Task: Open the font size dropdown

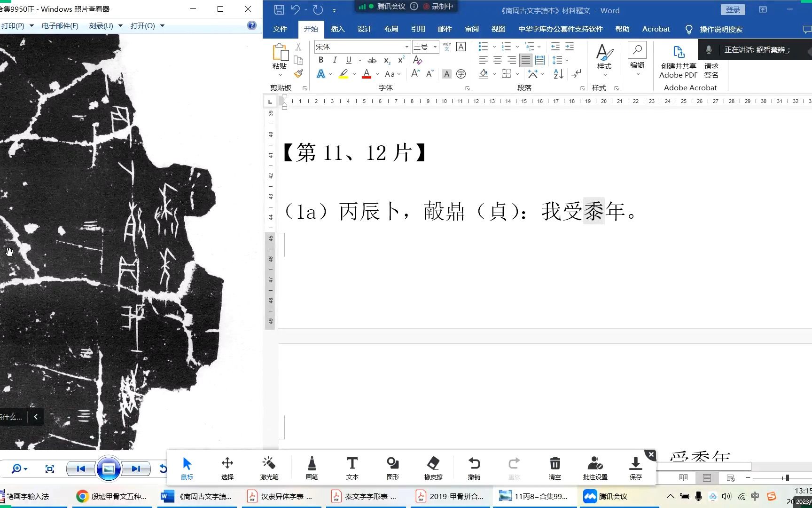Action: [435, 47]
